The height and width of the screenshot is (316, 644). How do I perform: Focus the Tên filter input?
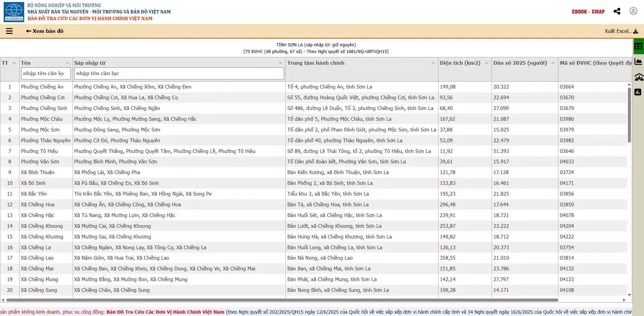tap(46, 73)
